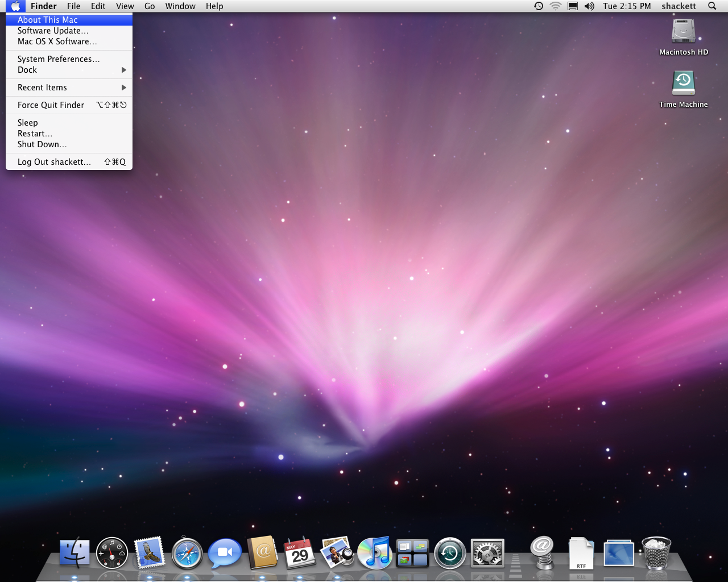Click Force Quit Finder
The height and width of the screenshot is (582, 728).
[51, 105]
